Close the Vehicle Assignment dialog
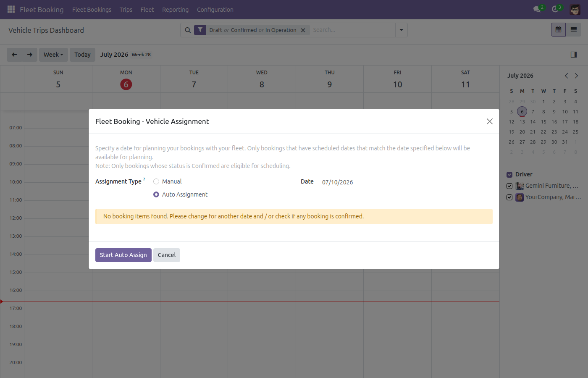This screenshot has width=588, height=378. point(490,121)
